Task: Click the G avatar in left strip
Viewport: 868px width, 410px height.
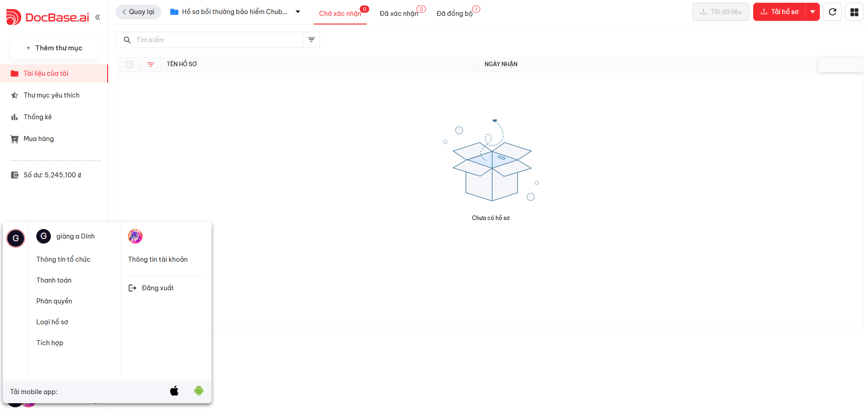Action: 15,238
